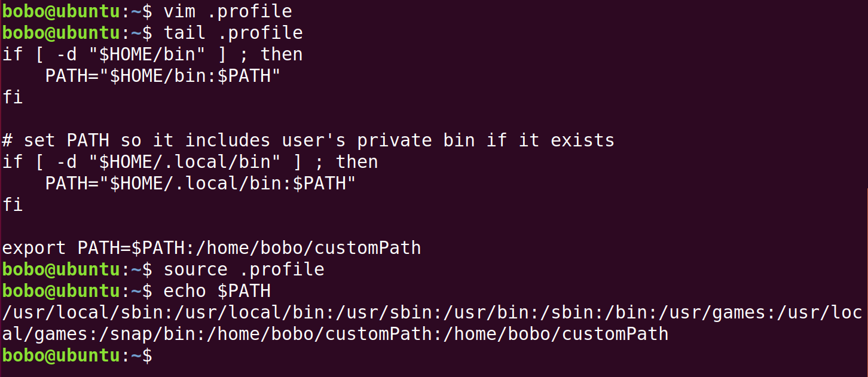
Task: Click the empty prompt on the last line
Action: 77,355
